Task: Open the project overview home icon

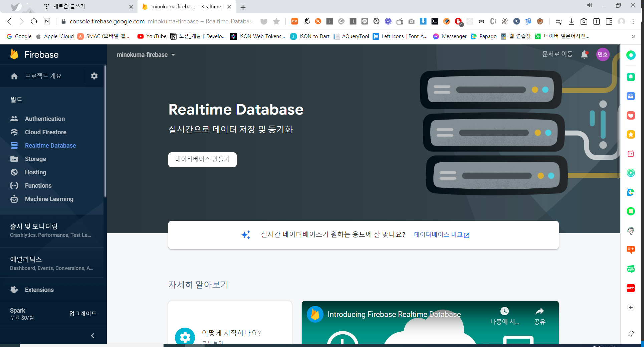Action: (14, 76)
